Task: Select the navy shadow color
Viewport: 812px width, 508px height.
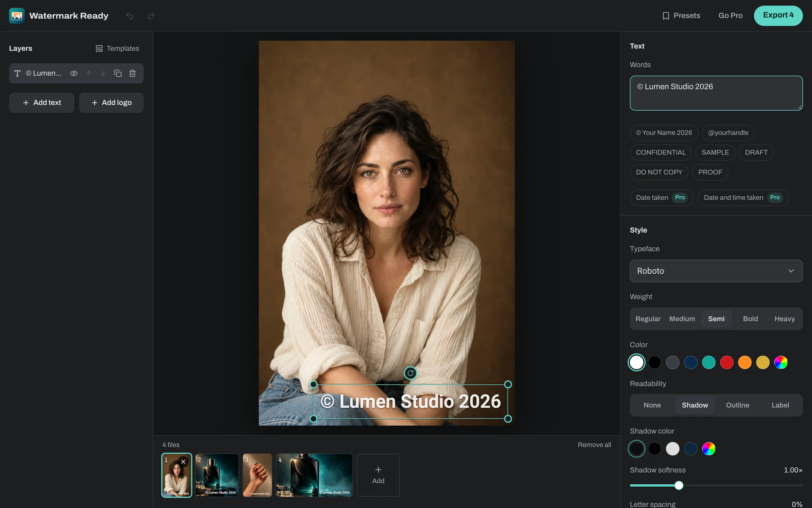Action: pos(691,449)
